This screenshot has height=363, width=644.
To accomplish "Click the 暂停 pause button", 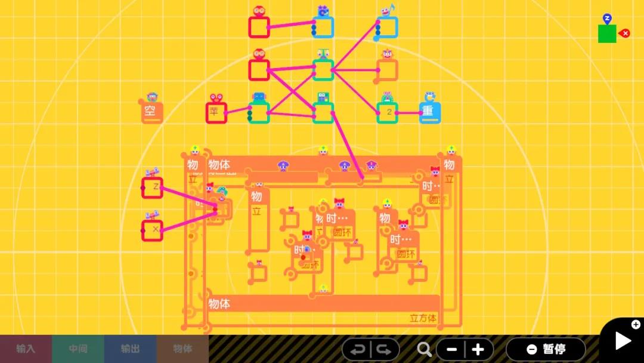I will [546, 349].
